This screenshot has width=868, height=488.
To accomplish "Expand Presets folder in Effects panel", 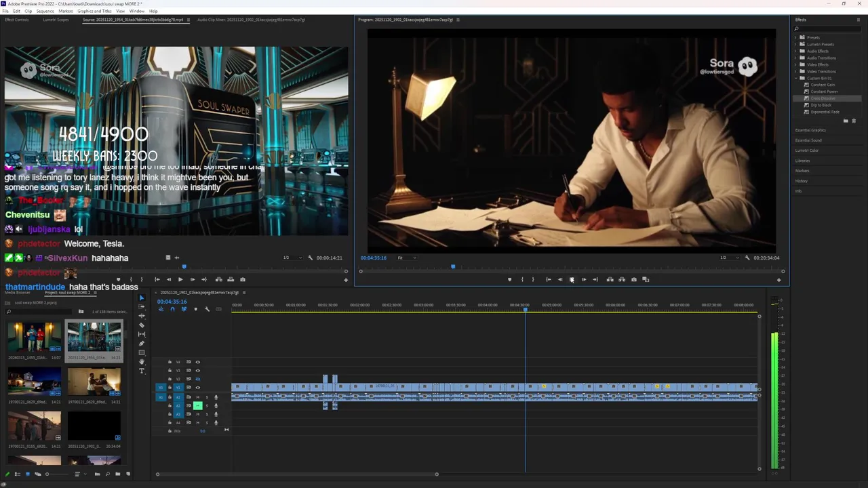I will [x=795, y=37].
